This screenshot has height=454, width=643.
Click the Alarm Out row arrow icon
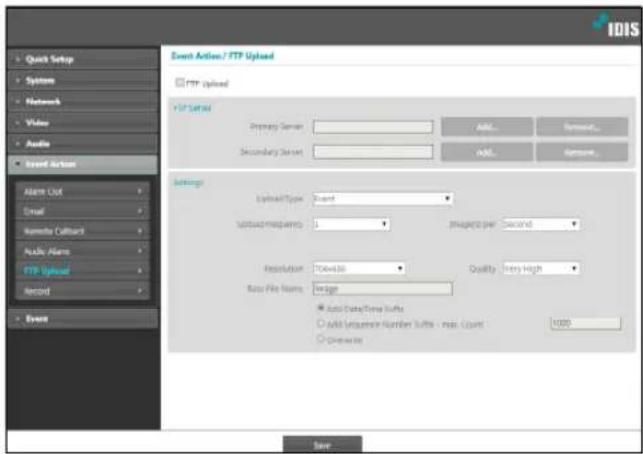tap(140, 191)
